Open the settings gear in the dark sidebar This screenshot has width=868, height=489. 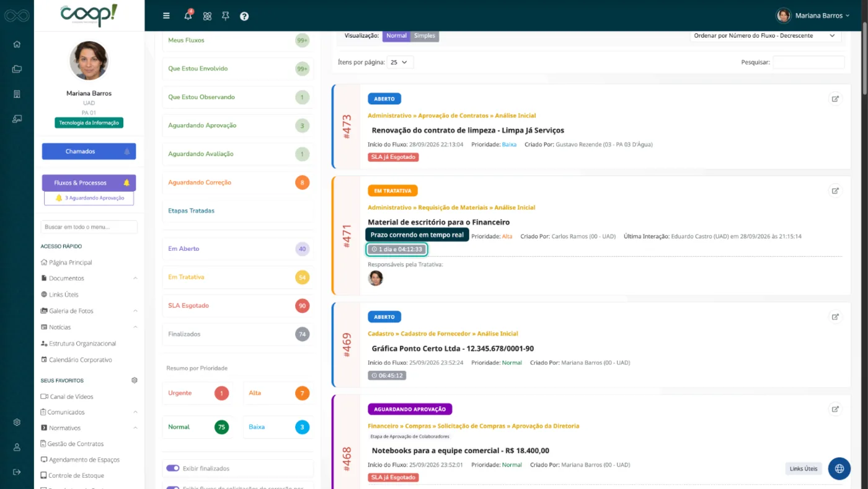[17, 422]
